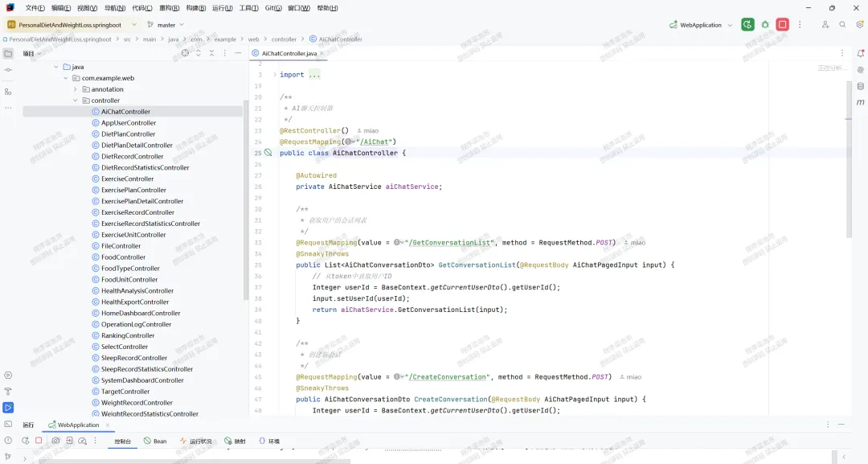Screen dimensions: 868x464
Task: Expand the folded import block on line 3
Action: pyautogui.click(x=275, y=74)
